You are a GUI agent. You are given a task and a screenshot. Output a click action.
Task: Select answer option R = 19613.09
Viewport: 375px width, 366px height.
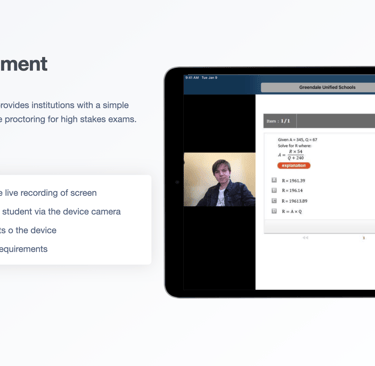[x=274, y=201]
